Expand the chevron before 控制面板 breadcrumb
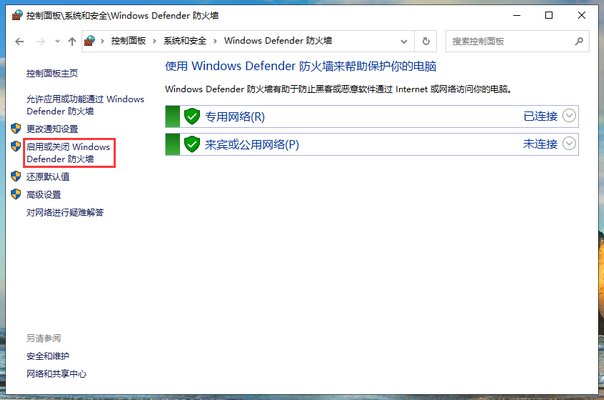The width and height of the screenshot is (604, 400). pos(102,41)
